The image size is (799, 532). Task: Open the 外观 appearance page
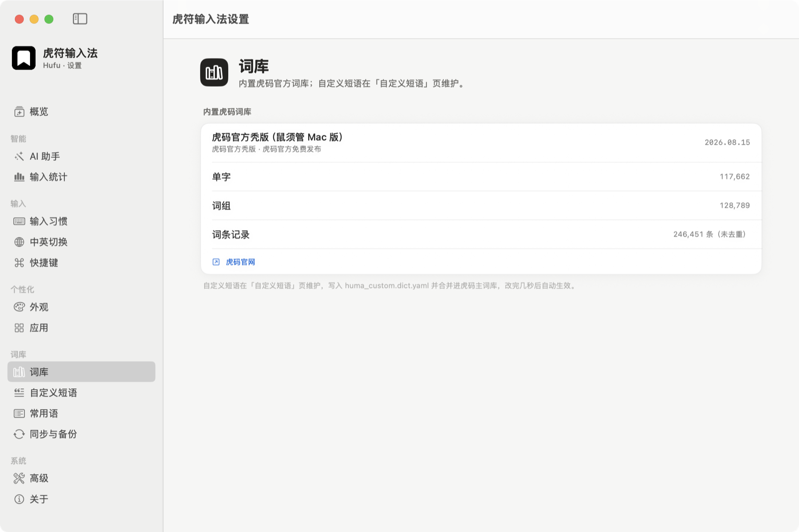(x=81, y=307)
